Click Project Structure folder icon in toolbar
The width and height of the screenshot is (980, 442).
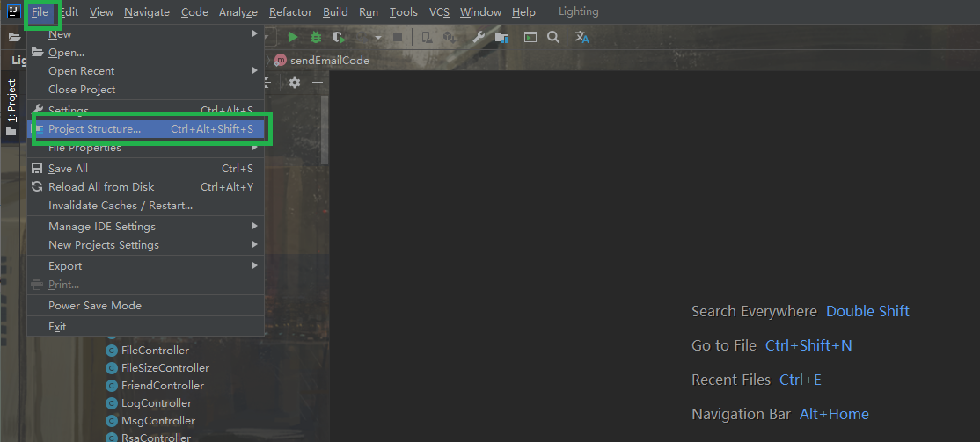pos(501,38)
